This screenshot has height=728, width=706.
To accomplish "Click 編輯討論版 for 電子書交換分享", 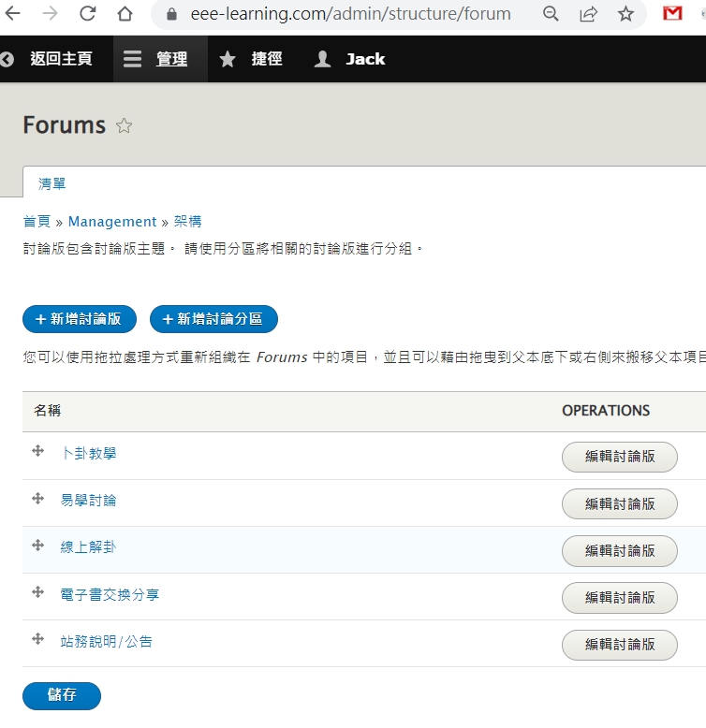I will click(x=619, y=597).
